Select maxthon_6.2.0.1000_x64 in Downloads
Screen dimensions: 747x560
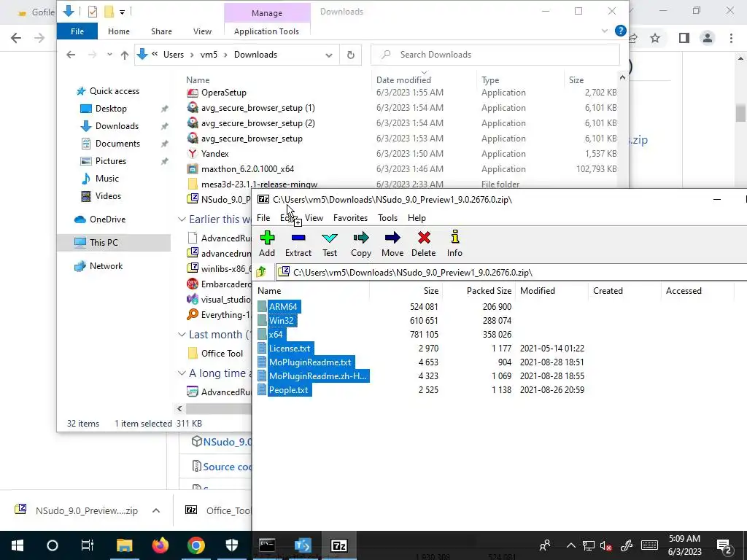click(x=247, y=169)
